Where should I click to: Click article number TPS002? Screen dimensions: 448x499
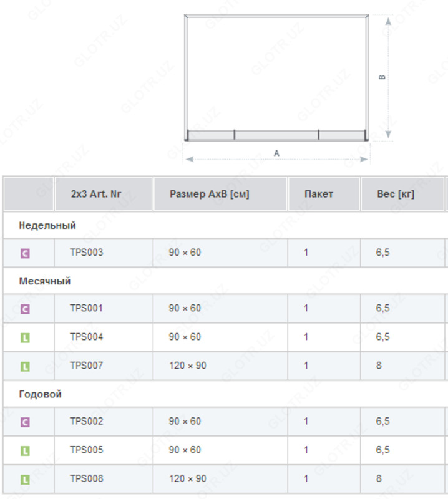tap(86, 421)
